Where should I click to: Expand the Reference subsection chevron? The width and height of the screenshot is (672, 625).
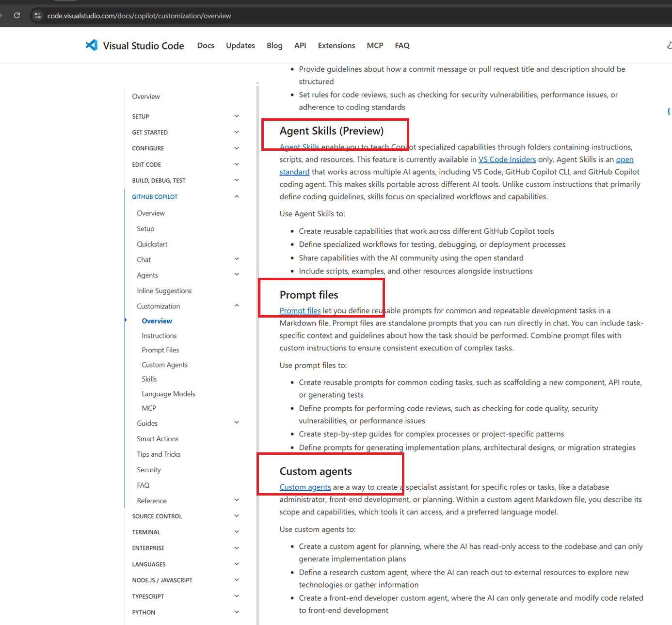[237, 500]
